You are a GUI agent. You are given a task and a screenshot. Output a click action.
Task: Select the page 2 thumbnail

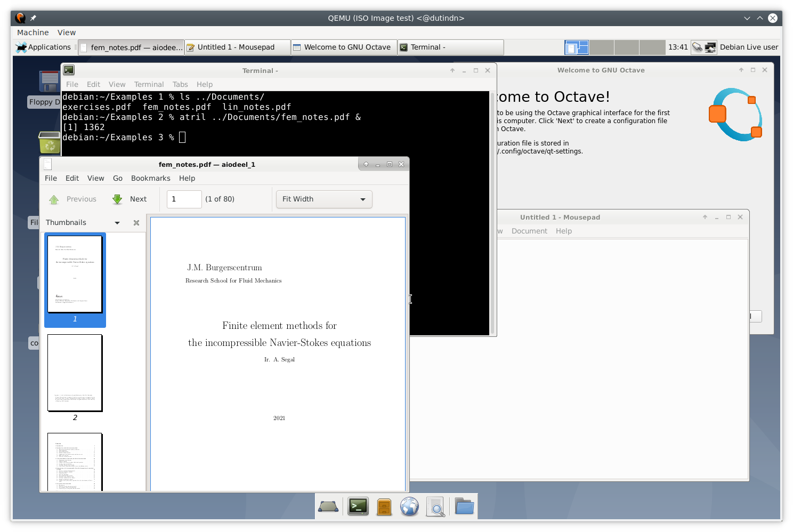pos(75,373)
